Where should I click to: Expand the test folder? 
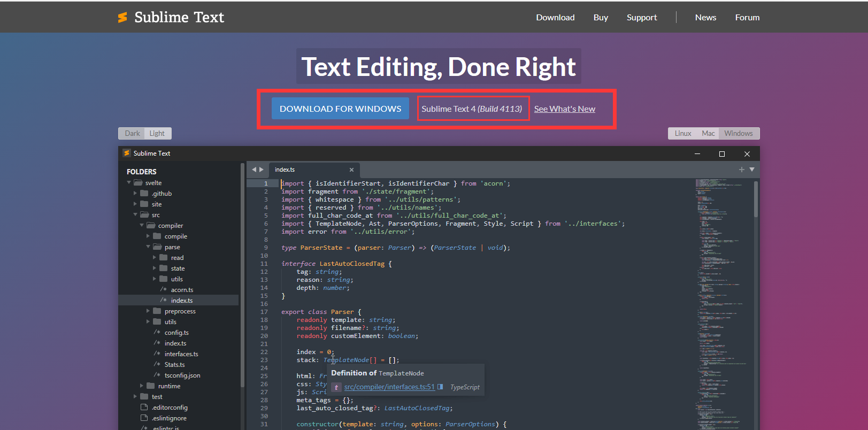[x=135, y=397]
